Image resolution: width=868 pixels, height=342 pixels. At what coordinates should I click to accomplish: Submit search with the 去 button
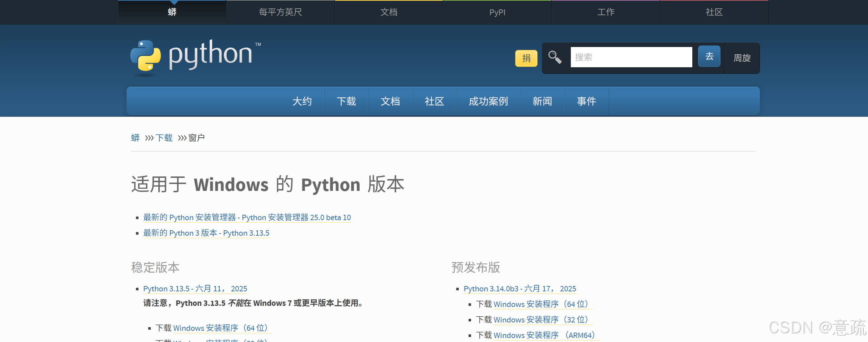(x=709, y=56)
